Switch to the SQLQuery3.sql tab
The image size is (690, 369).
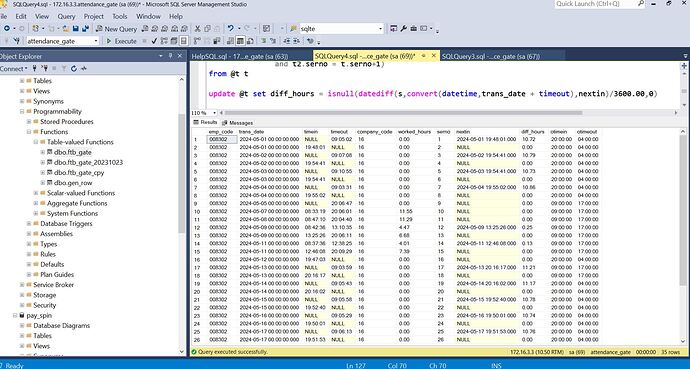pyautogui.click(x=490, y=56)
